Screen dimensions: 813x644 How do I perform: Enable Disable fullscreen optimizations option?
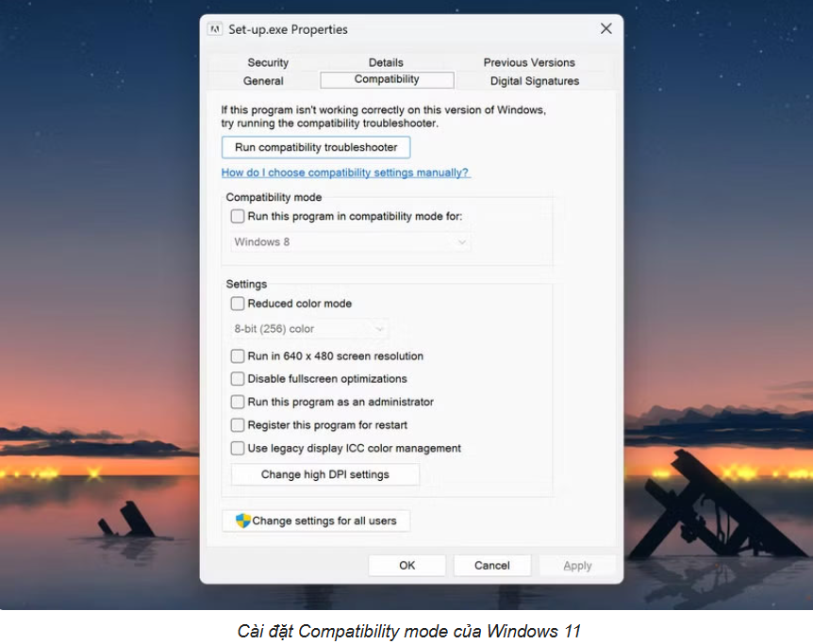tap(238, 379)
